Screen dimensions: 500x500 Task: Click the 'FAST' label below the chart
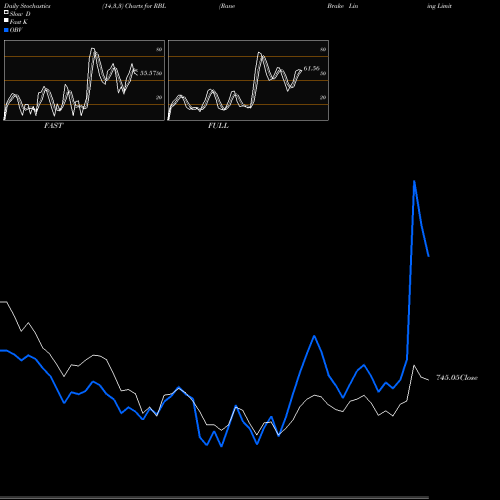pyautogui.click(x=54, y=126)
